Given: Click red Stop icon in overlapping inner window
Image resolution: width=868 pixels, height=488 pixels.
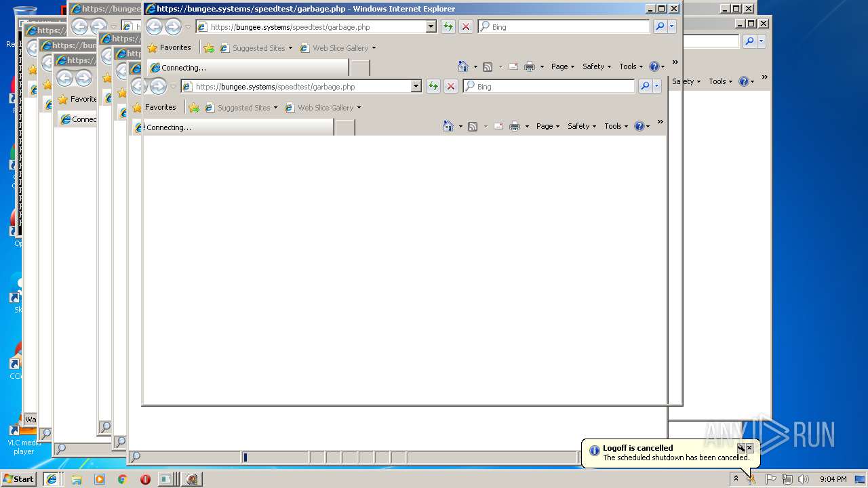Looking at the screenshot, I should click(451, 87).
